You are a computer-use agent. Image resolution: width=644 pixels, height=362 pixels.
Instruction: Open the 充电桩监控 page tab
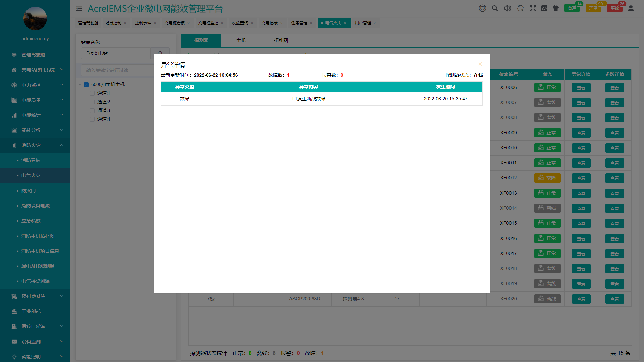click(208, 23)
